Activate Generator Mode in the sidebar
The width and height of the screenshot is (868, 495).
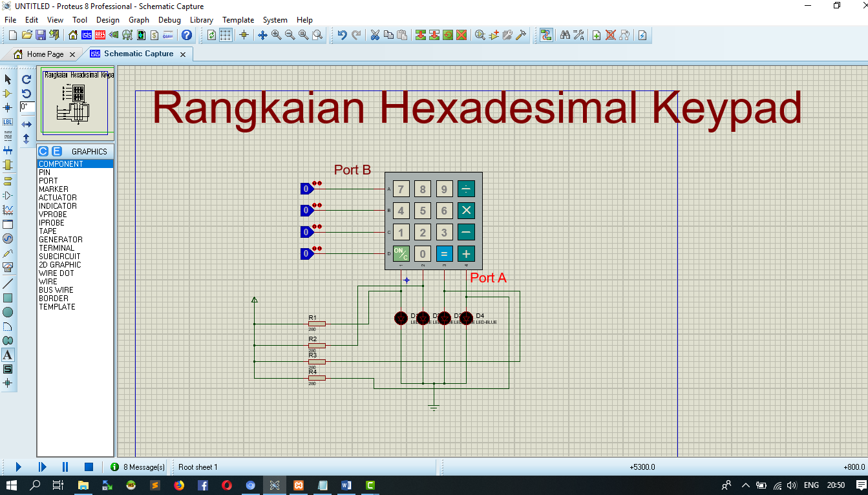pos(8,238)
